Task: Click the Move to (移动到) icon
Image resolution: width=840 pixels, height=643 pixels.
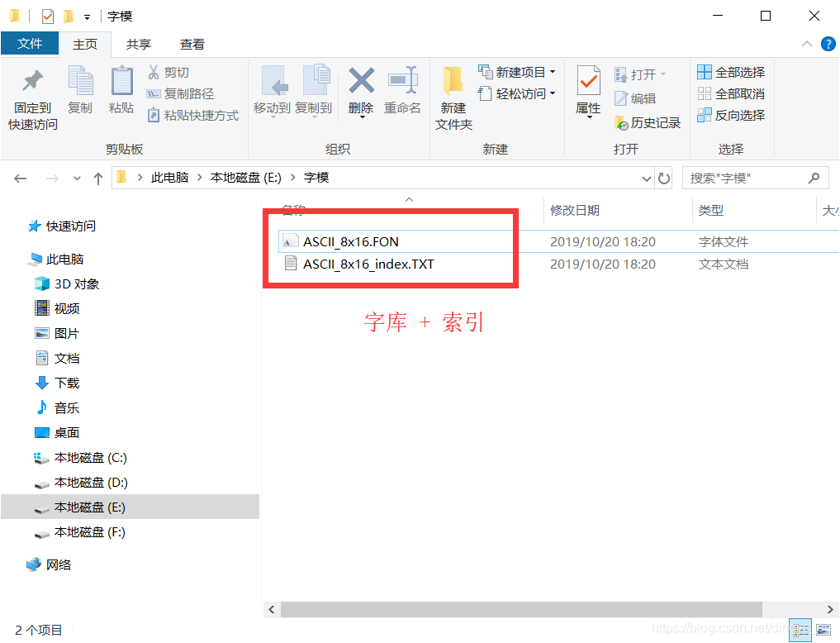Action: point(273,81)
